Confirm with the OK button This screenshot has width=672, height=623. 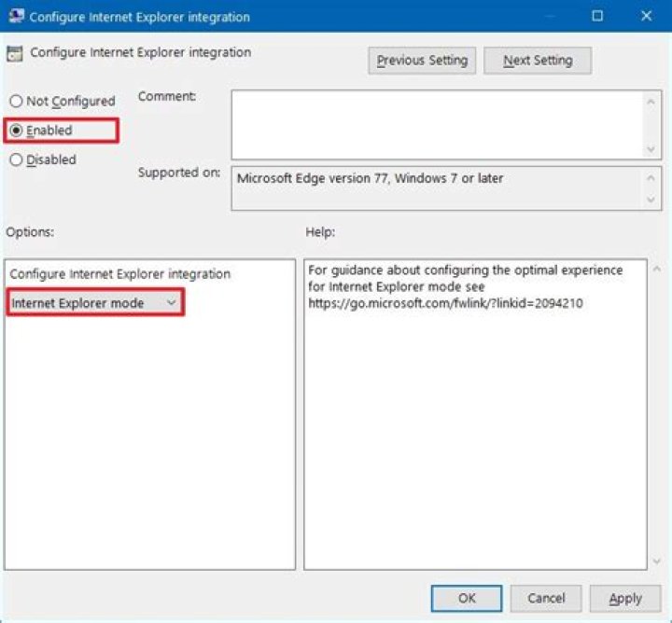467,598
